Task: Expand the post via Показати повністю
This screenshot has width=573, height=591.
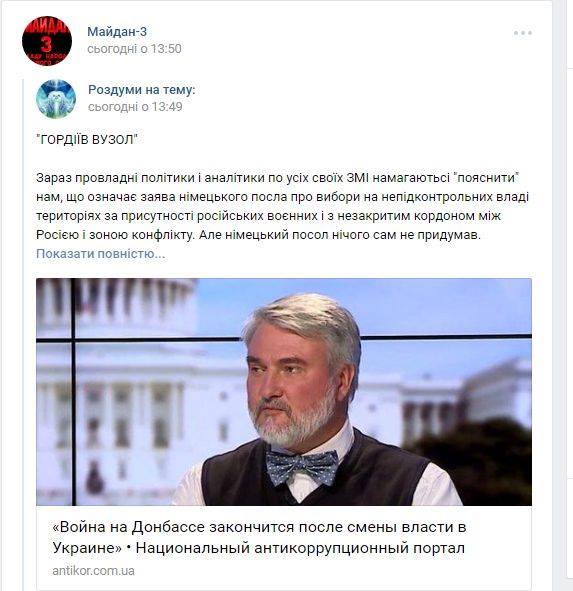Action: [x=101, y=254]
